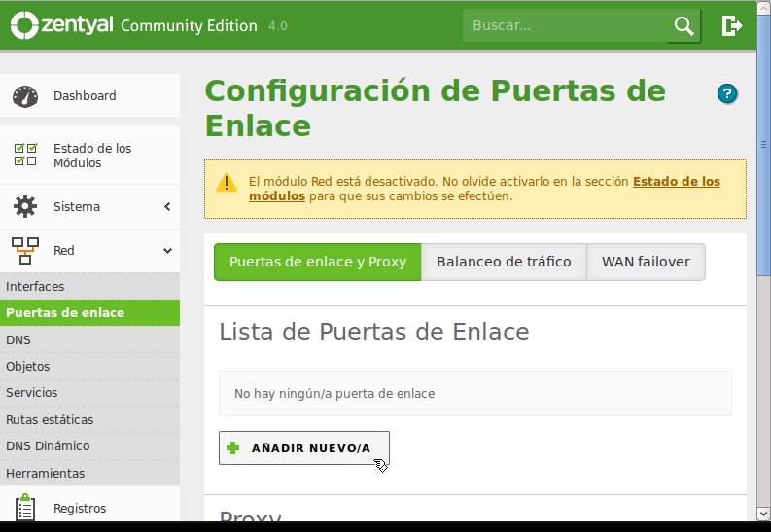
Task: Click the vertical scrollbar thumb
Action: point(763,145)
